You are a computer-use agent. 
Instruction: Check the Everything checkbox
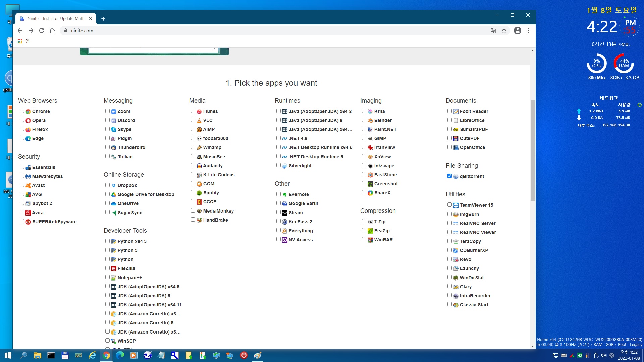[x=278, y=230]
